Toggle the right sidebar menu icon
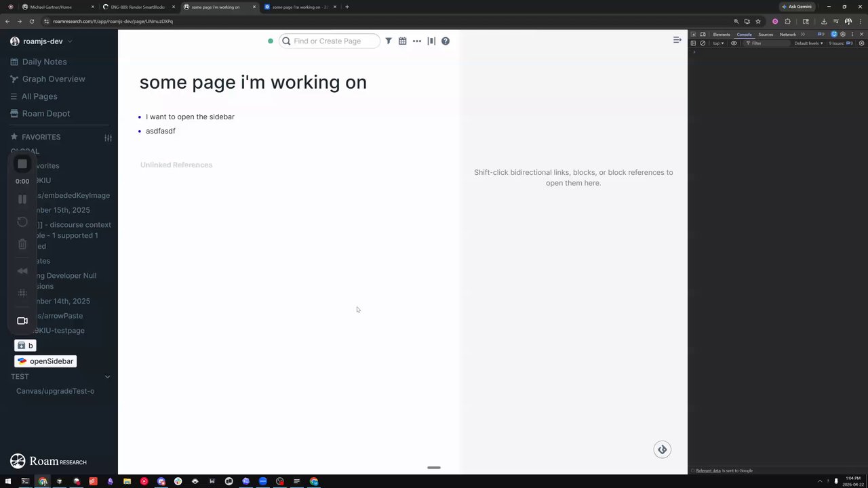Image resolution: width=868 pixels, height=488 pixels. pos(677,40)
